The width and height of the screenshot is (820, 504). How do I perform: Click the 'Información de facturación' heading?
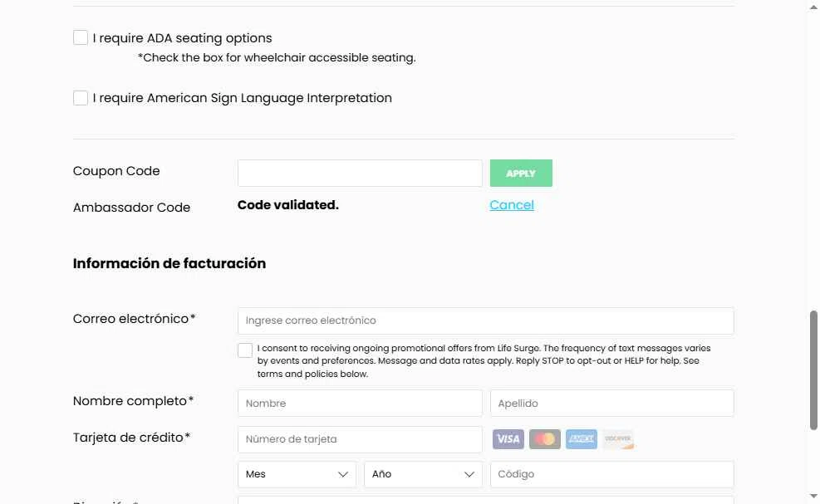pos(169,263)
